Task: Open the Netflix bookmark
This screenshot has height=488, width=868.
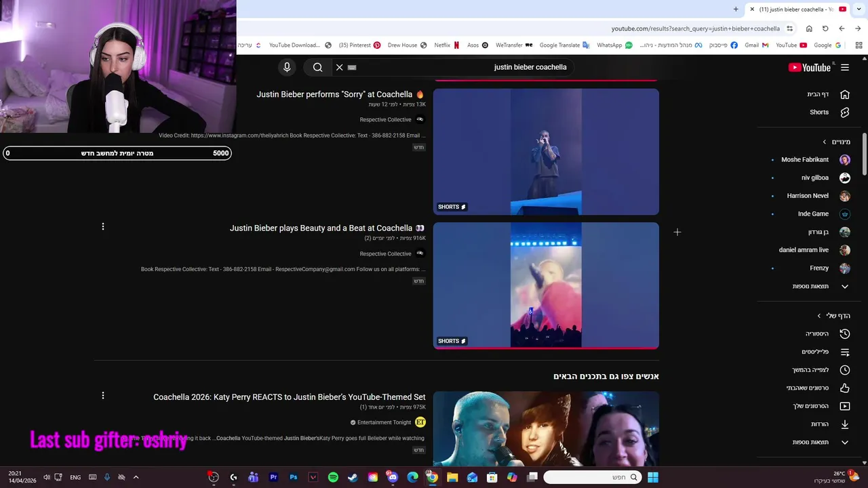Action: click(x=447, y=45)
